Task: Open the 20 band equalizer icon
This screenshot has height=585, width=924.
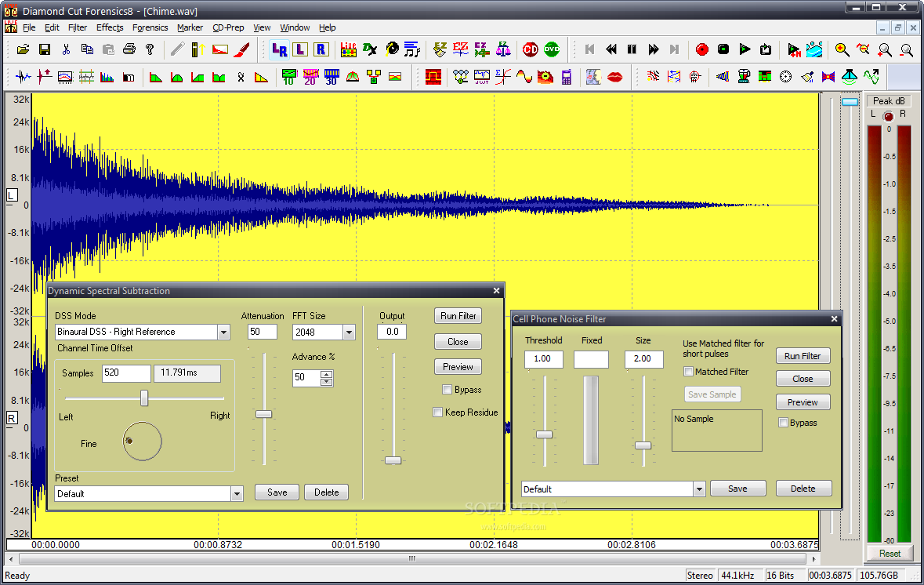Action: pos(310,78)
